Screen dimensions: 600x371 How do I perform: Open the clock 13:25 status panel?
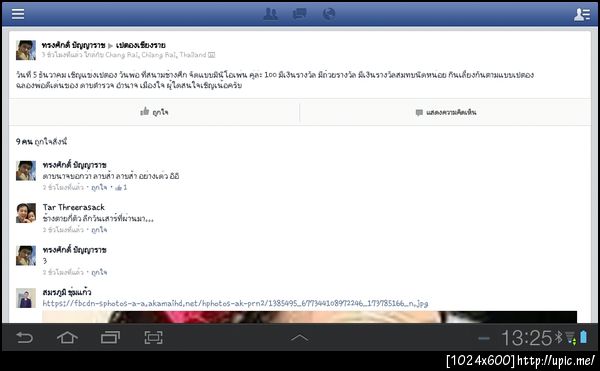pyautogui.click(x=527, y=338)
